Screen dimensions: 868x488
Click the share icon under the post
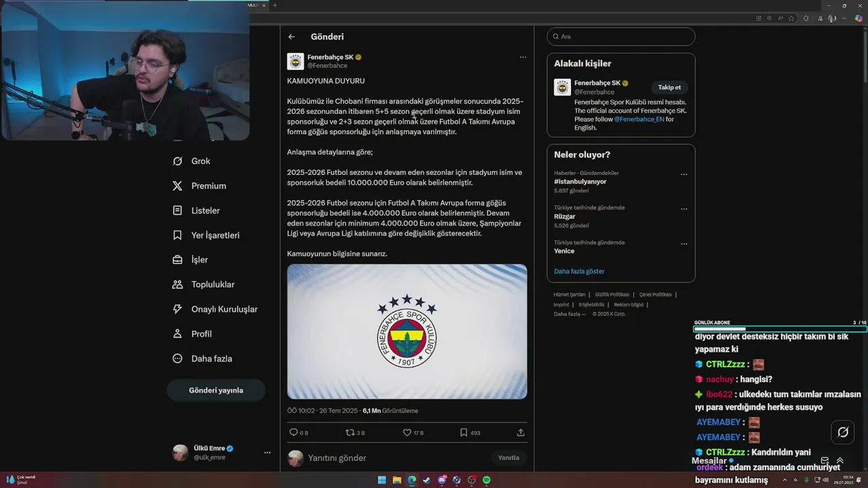click(x=521, y=432)
